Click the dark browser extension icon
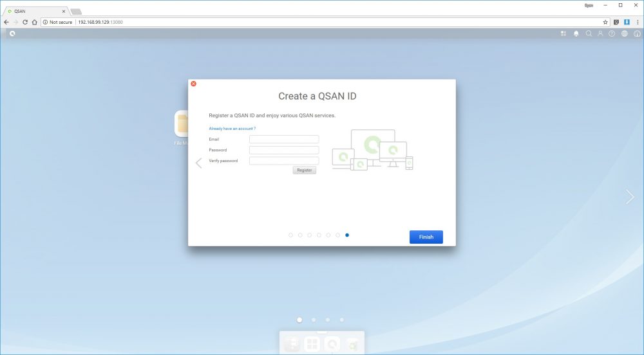 coord(616,22)
